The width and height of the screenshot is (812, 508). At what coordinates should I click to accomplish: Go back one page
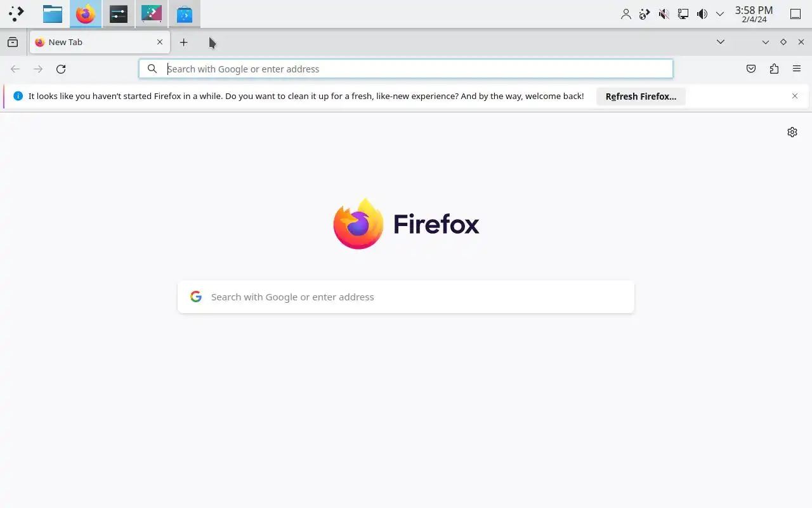(x=15, y=69)
